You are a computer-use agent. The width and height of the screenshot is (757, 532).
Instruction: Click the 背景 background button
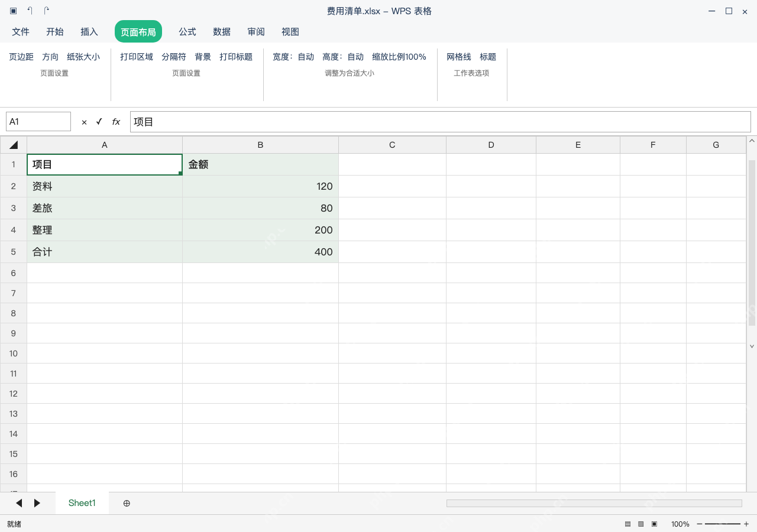[203, 57]
